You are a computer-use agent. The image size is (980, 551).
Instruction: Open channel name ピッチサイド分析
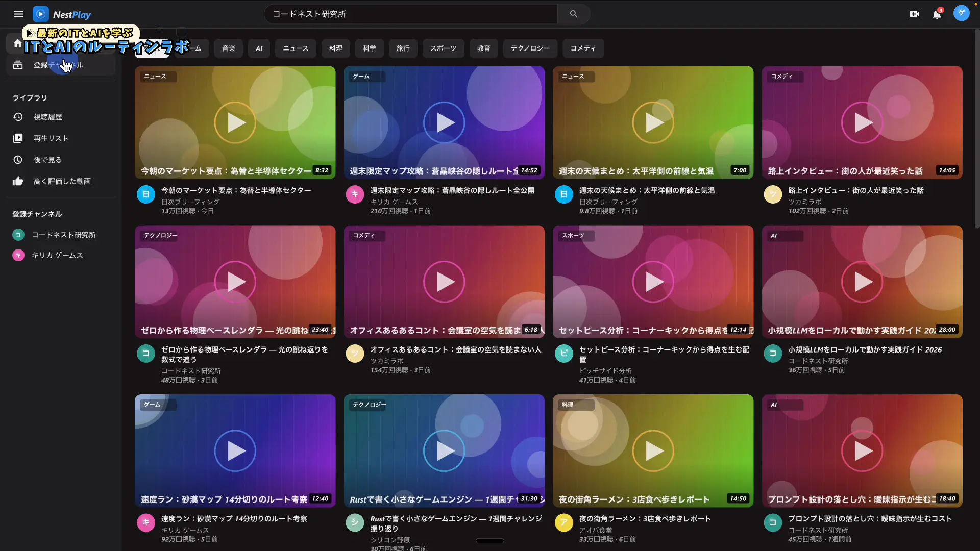(605, 371)
